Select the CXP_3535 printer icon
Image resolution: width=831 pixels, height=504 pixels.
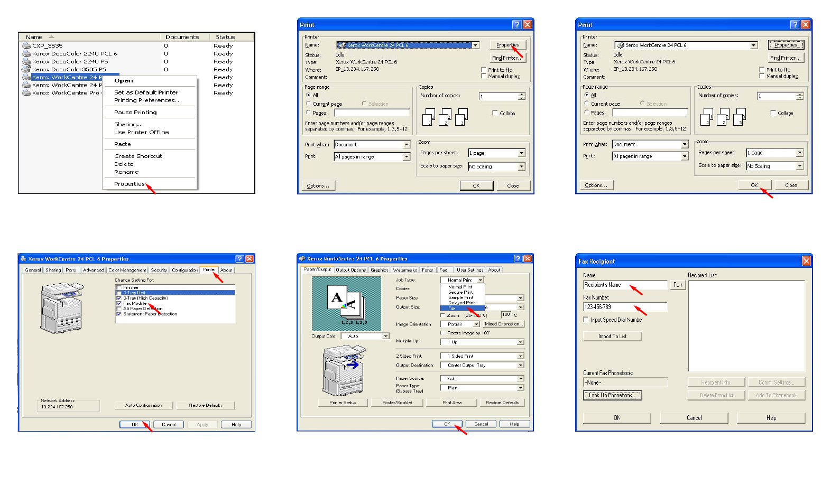pos(26,45)
